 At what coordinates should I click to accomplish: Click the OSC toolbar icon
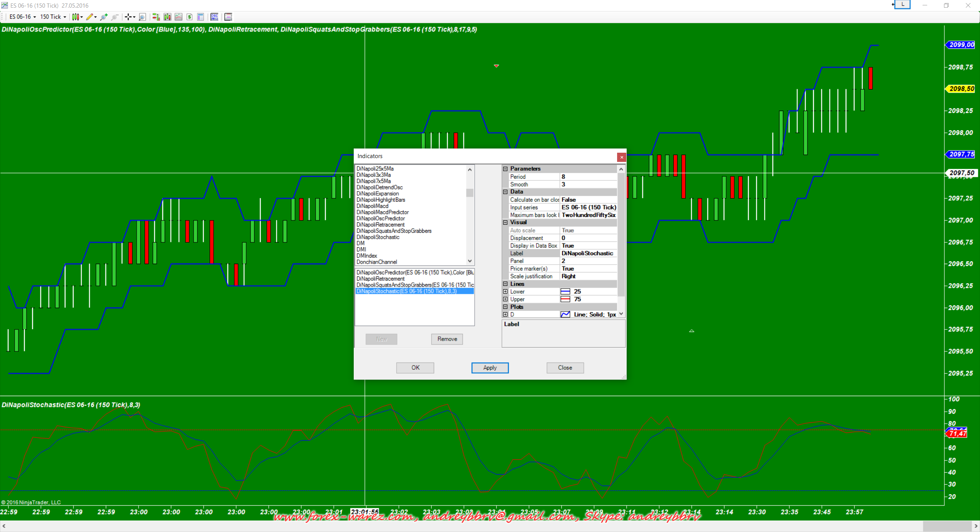(214, 17)
